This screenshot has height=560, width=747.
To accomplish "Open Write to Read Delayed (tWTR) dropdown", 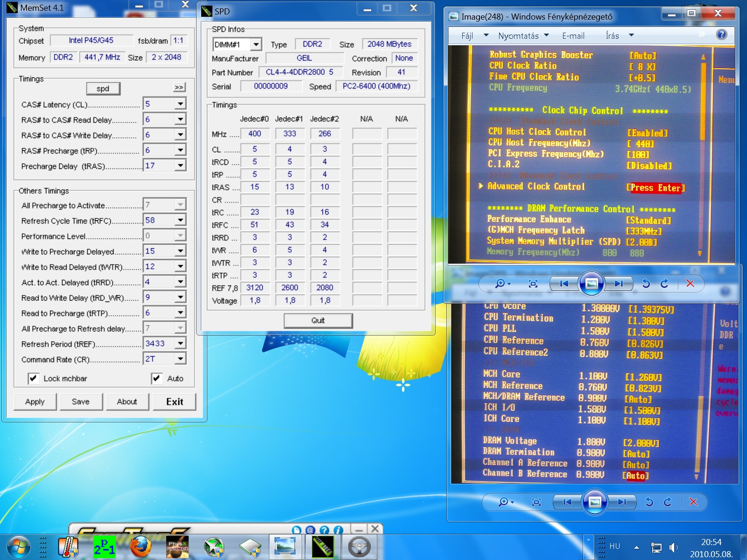I will tap(181, 266).
